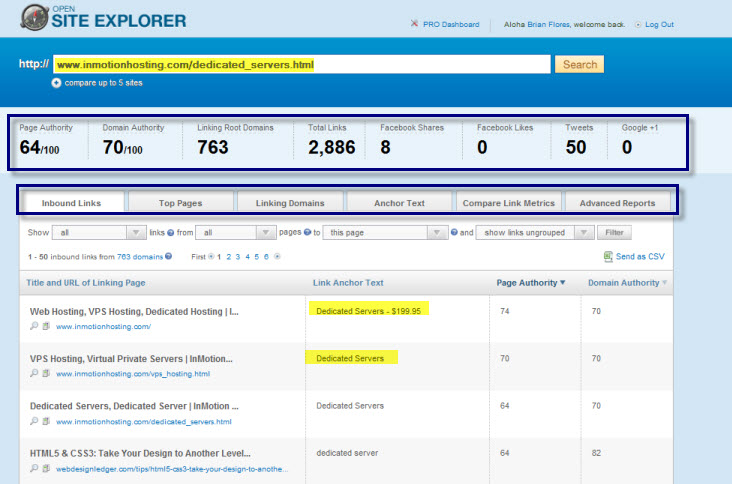The height and width of the screenshot is (484, 732).
Task: Click the help icon after 763 domains
Action: tap(169, 256)
